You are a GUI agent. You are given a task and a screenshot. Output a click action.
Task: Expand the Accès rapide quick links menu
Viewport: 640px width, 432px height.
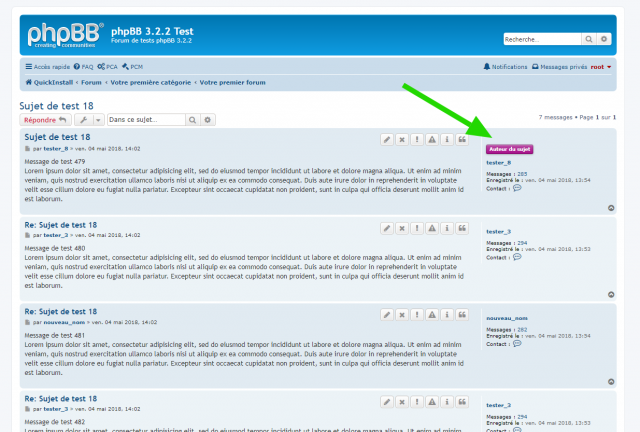tap(47, 66)
